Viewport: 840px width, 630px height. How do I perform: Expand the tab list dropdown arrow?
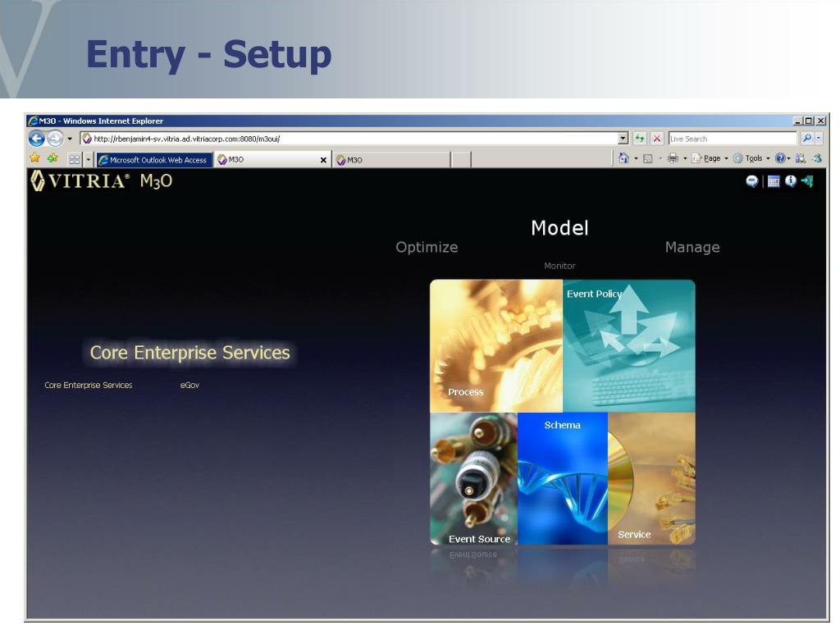(x=89, y=160)
